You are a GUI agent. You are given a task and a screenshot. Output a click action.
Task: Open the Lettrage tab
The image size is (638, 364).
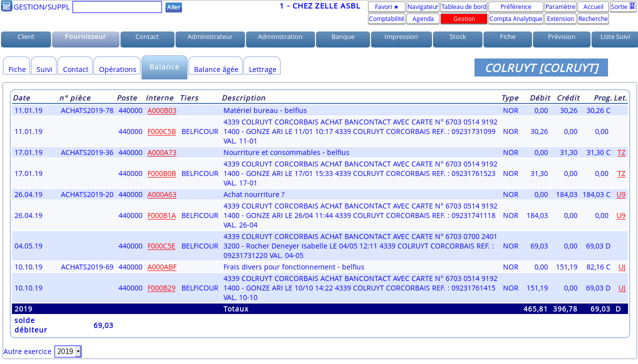[262, 69]
